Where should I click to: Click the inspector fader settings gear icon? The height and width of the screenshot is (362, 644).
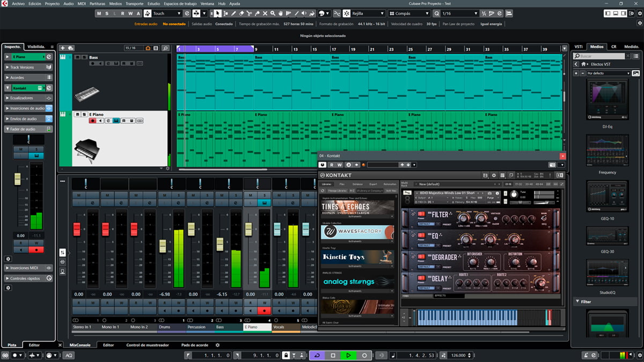tap(8, 258)
